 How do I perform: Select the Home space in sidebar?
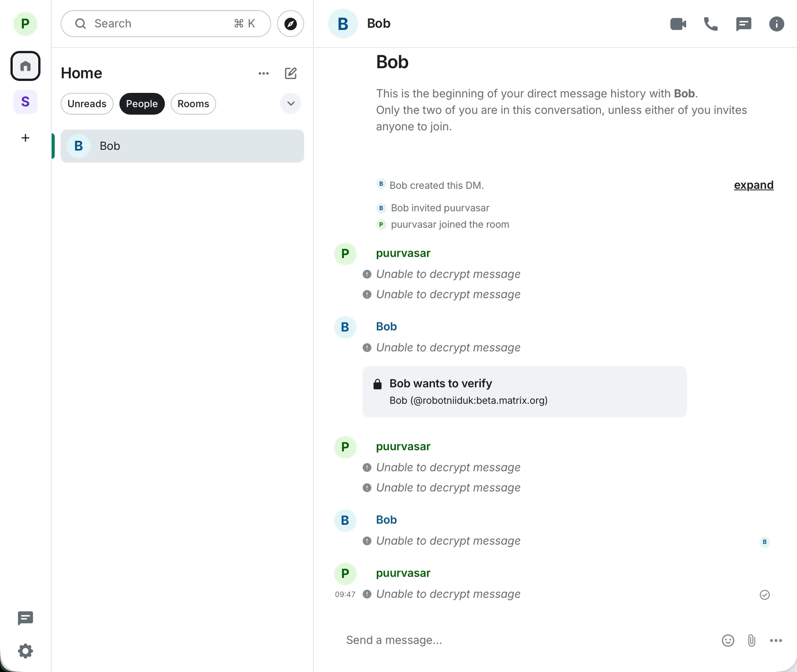[26, 66]
